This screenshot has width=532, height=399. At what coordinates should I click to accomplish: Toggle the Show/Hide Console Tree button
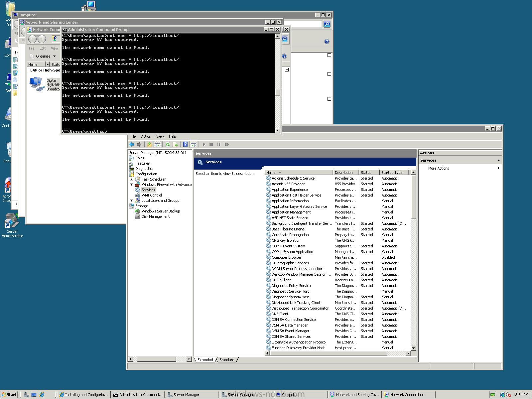pyautogui.click(x=158, y=144)
